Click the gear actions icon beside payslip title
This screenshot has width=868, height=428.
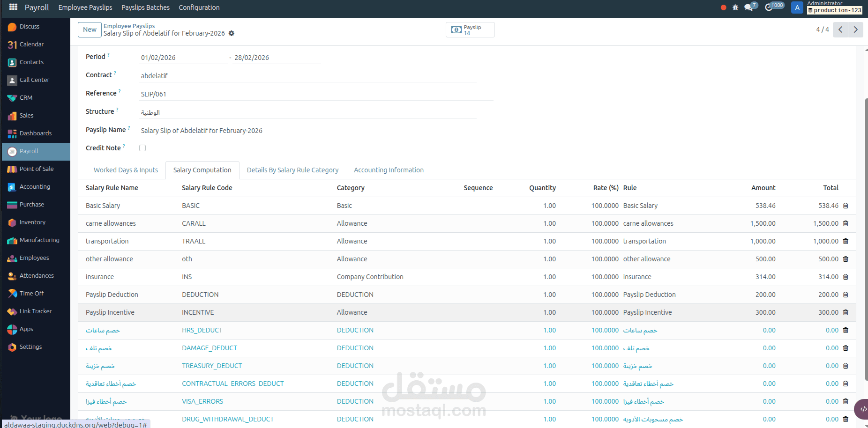pos(232,33)
